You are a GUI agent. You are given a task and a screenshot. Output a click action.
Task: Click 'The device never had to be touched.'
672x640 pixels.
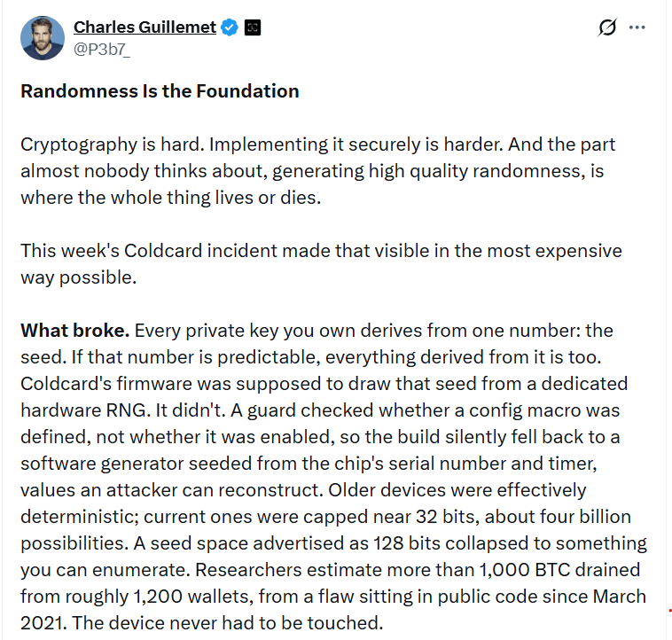coord(227,623)
